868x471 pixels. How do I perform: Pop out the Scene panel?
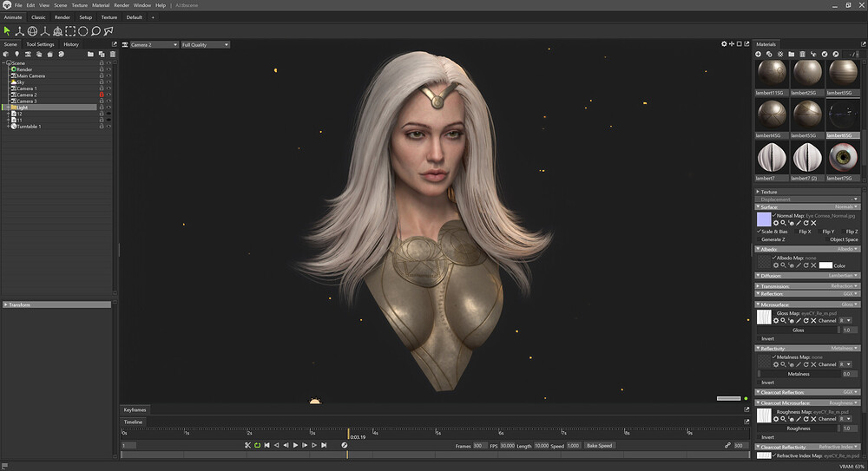(114, 44)
